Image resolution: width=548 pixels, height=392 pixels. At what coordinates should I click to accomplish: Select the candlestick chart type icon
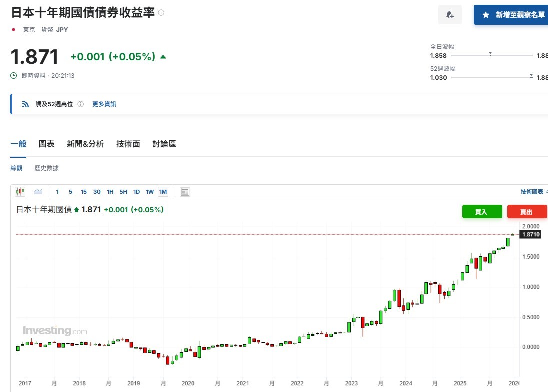coord(20,191)
